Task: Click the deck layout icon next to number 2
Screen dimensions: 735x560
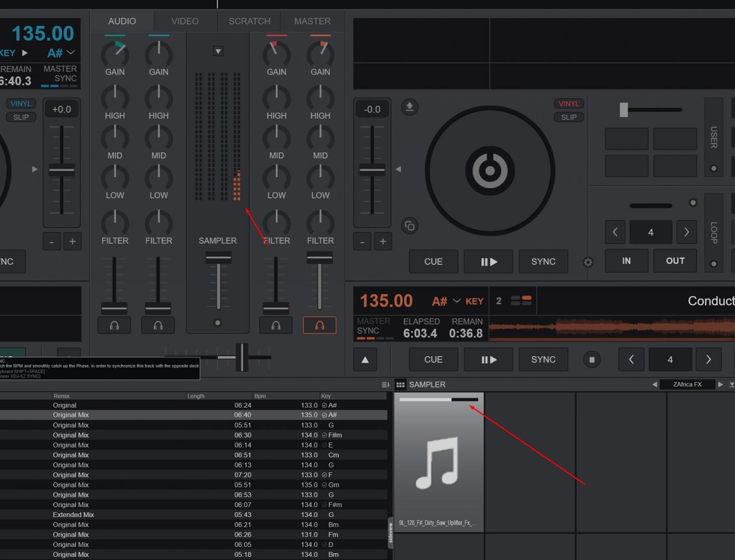Action: click(521, 301)
